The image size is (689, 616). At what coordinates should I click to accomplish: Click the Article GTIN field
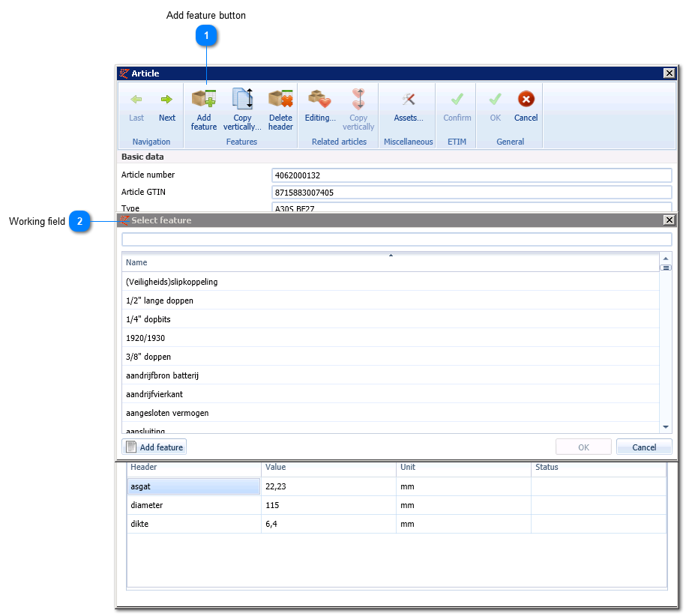point(472,193)
